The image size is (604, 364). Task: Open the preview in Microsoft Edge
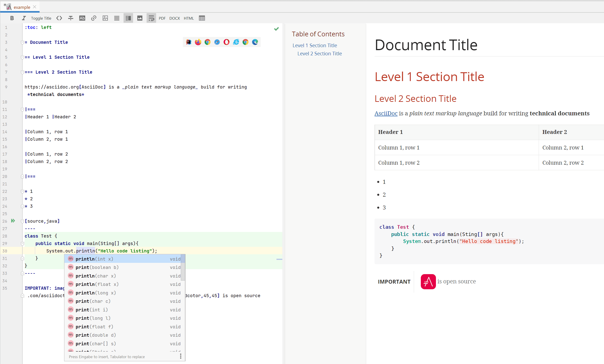pos(255,42)
